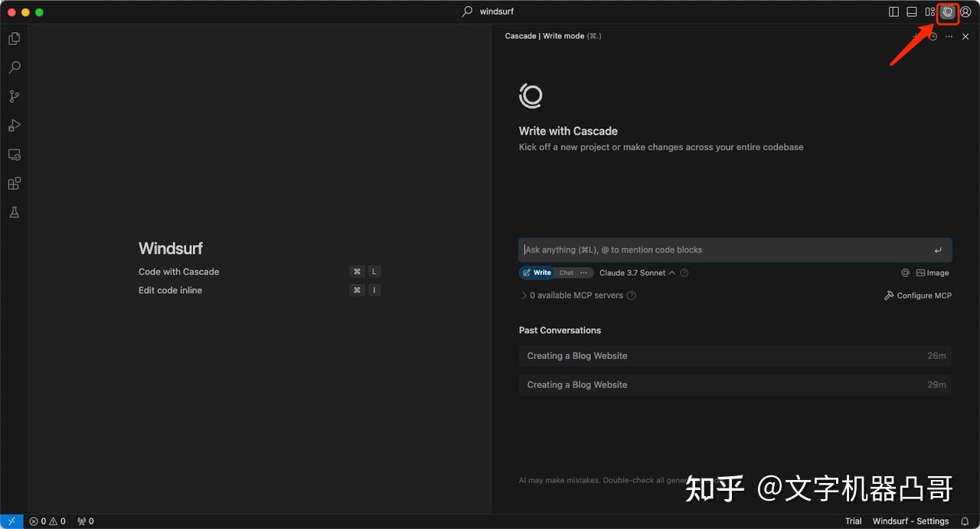Image resolution: width=980 pixels, height=529 pixels.
Task: Open the errors and warnings status indicator
Action: (x=47, y=521)
